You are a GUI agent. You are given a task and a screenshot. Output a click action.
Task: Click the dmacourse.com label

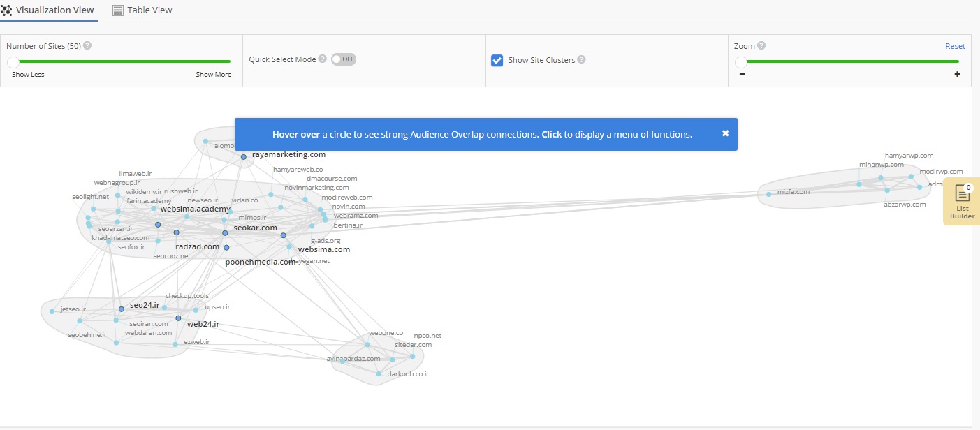click(332, 179)
